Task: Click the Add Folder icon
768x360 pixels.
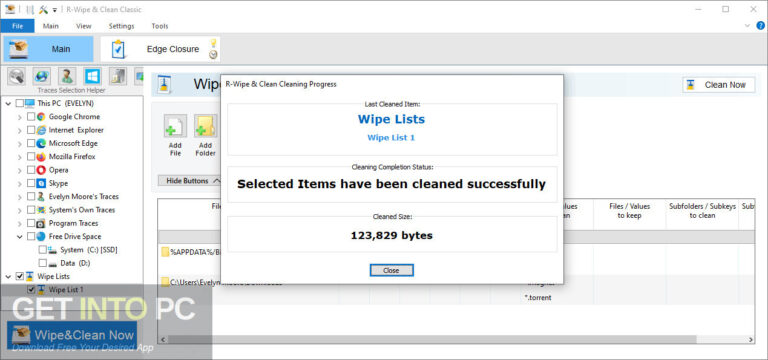Action: coord(206,126)
